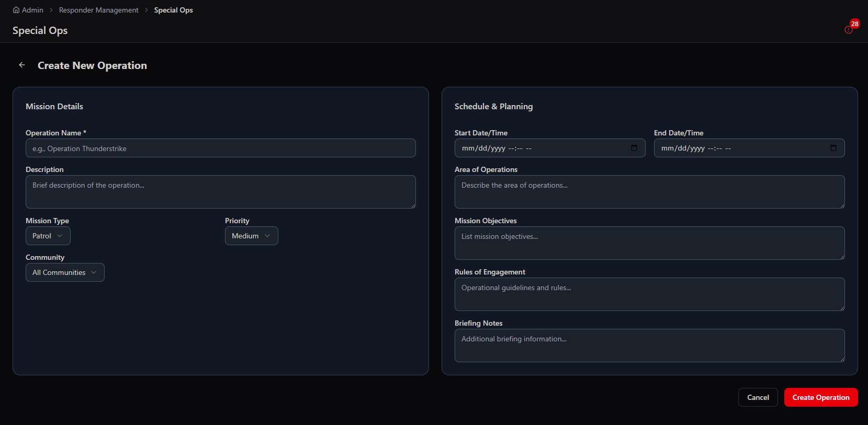Click the Briefing Notes label

tap(478, 323)
